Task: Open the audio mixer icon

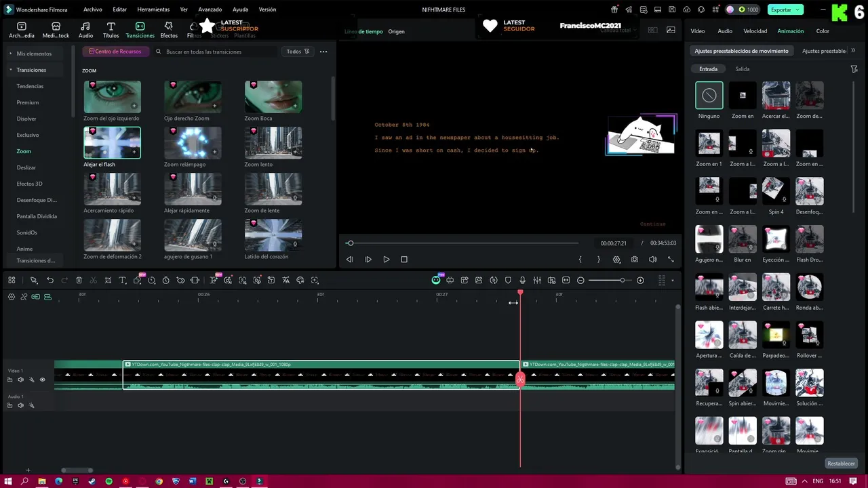Action: point(537,280)
